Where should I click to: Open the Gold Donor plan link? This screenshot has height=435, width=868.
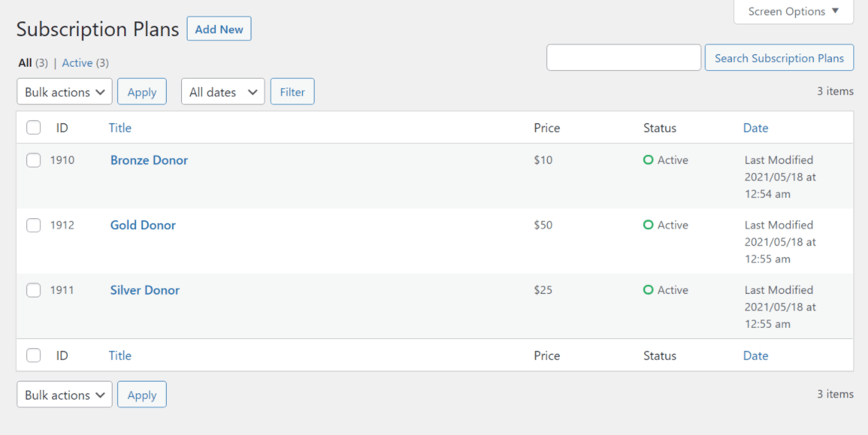(x=143, y=225)
